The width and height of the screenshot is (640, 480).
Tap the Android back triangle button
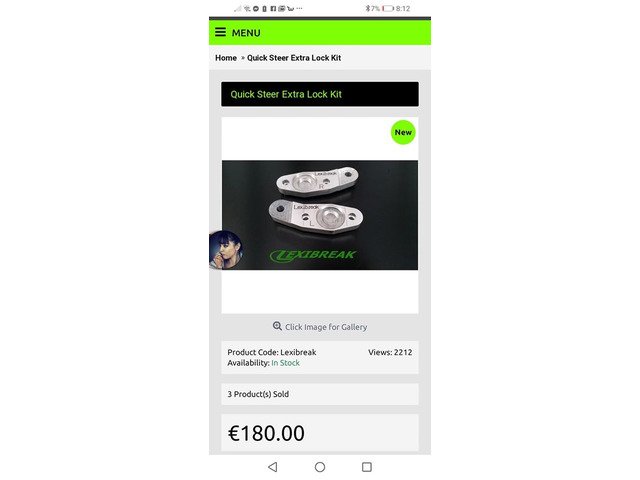click(273, 467)
